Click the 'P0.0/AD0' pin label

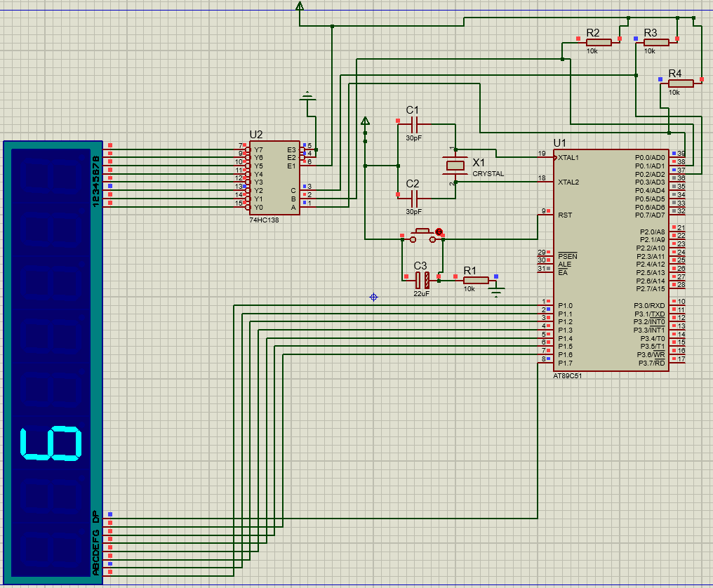[650, 158]
